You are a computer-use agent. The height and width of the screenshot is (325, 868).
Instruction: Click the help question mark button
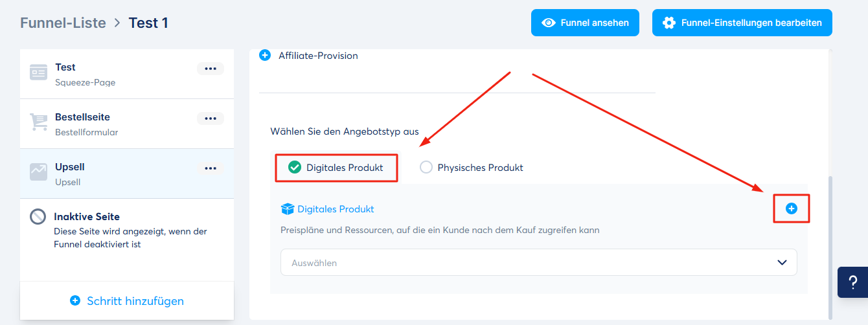click(x=852, y=282)
